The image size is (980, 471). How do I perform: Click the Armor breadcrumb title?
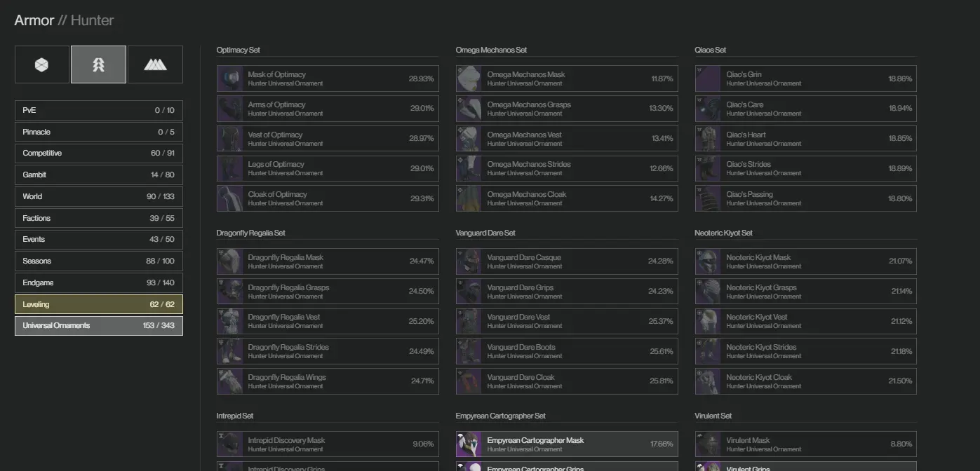click(34, 20)
